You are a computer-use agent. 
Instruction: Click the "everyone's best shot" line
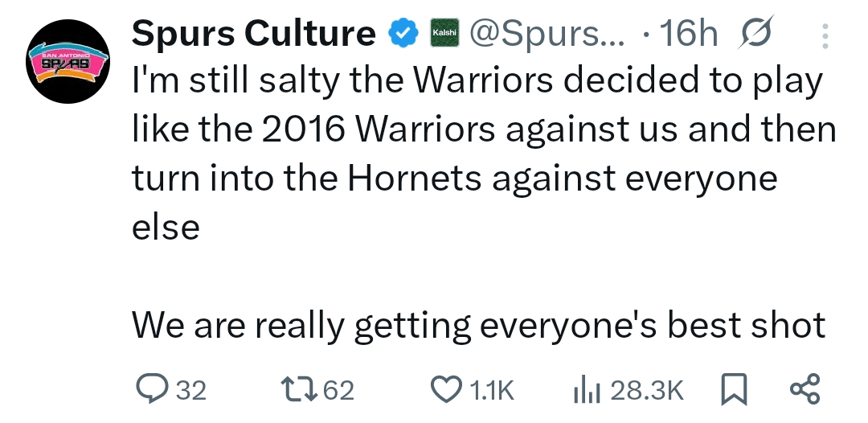(478, 325)
